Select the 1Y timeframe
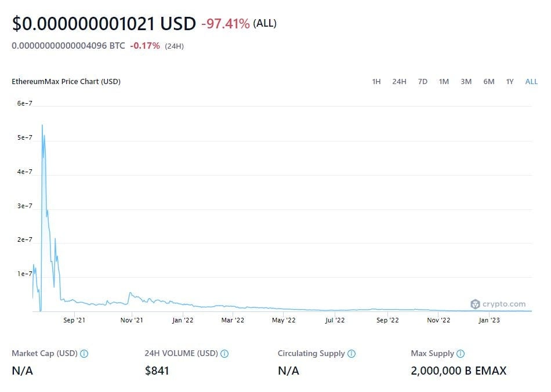Image resolution: width=551 pixels, height=392 pixels. tap(509, 82)
